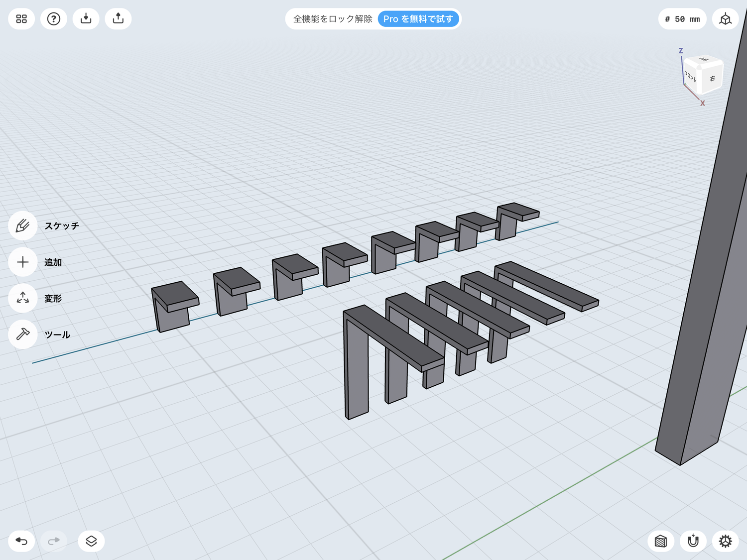Open the ツール hammer tools icon
This screenshot has width=747, height=560.
pyautogui.click(x=23, y=335)
